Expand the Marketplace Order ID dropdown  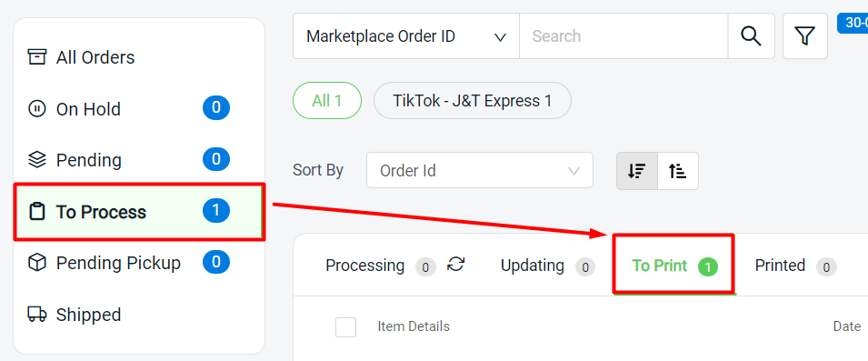pyautogui.click(x=405, y=36)
